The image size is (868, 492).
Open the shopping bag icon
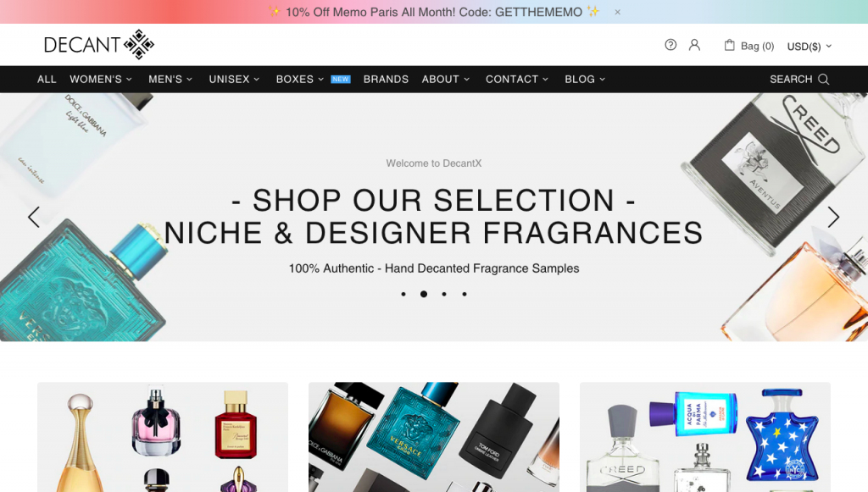point(730,45)
